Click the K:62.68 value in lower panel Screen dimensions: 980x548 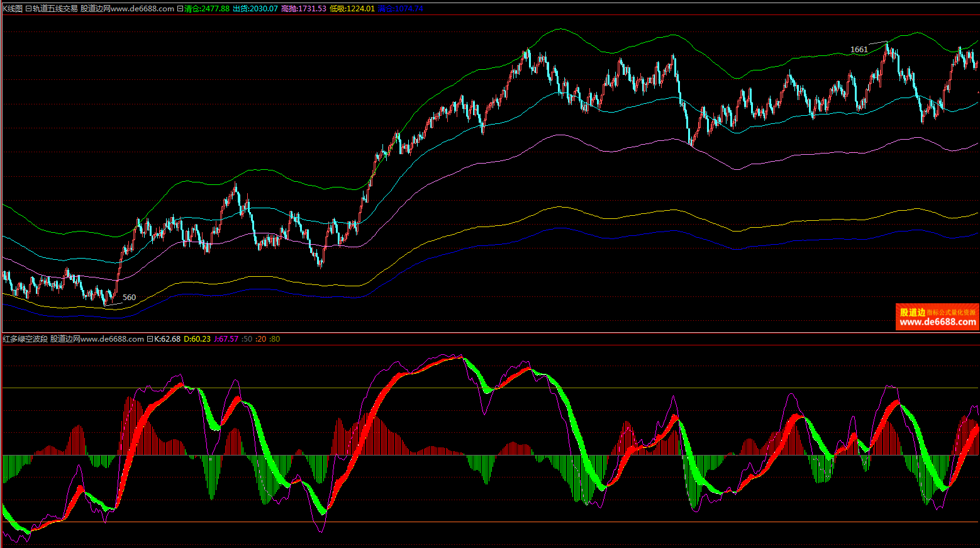(167, 339)
